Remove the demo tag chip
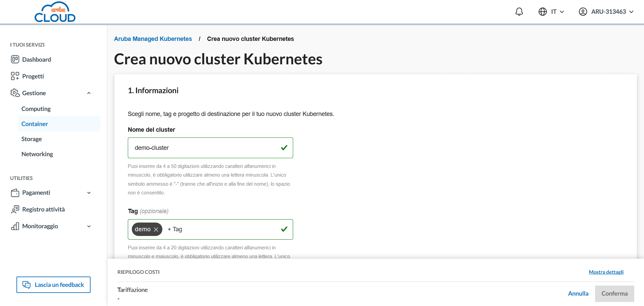The width and height of the screenshot is (644, 306). pyautogui.click(x=156, y=230)
